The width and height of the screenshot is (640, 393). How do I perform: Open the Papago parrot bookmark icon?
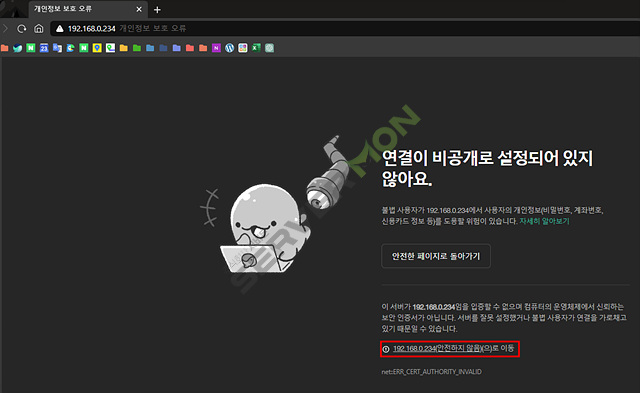[71, 48]
